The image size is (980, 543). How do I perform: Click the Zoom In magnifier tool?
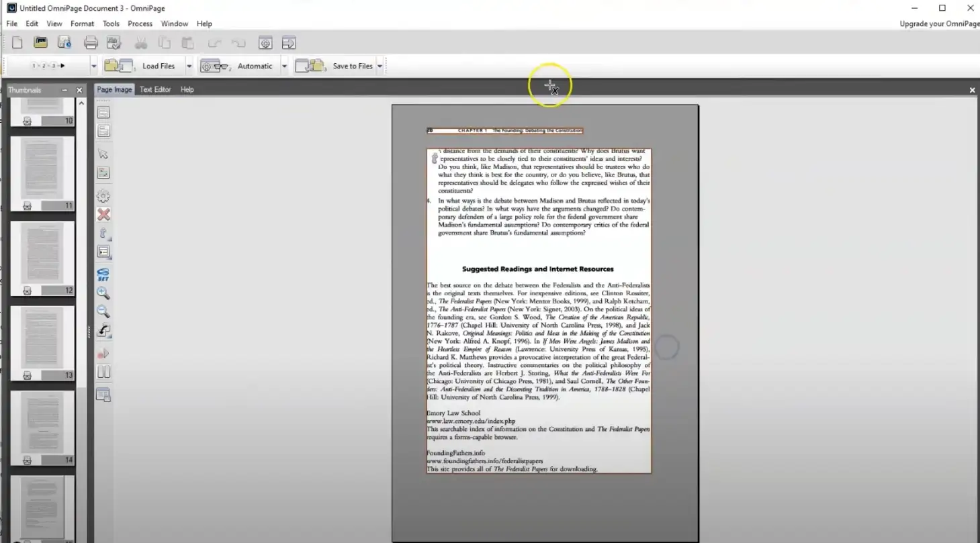click(103, 293)
